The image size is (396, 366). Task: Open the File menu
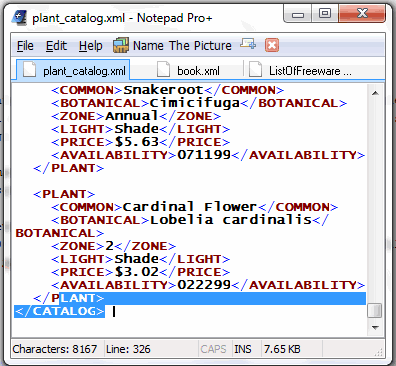pyautogui.click(x=25, y=45)
